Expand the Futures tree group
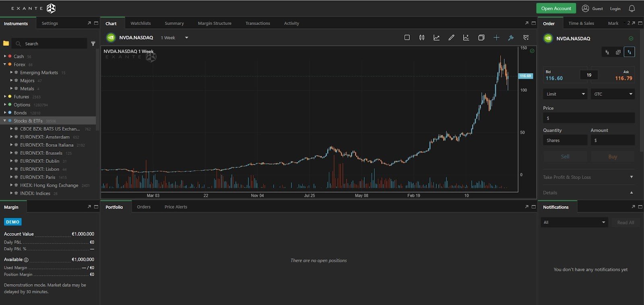This screenshot has width=644, height=305. (x=5, y=96)
